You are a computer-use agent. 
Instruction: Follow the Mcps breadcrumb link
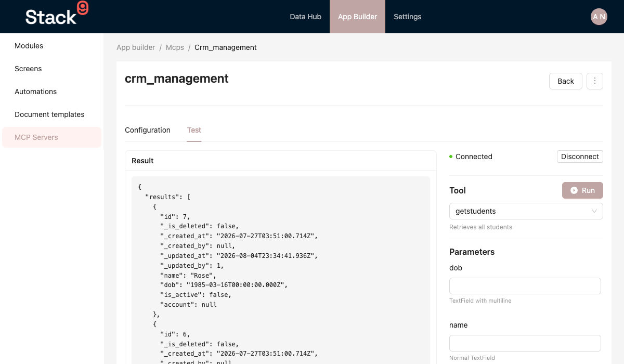point(175,47)
